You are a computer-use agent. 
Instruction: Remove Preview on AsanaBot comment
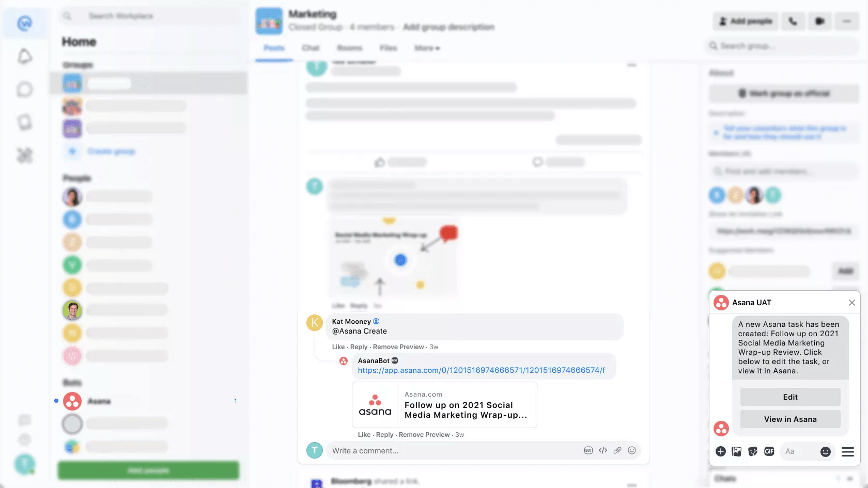tap(424, 435)
